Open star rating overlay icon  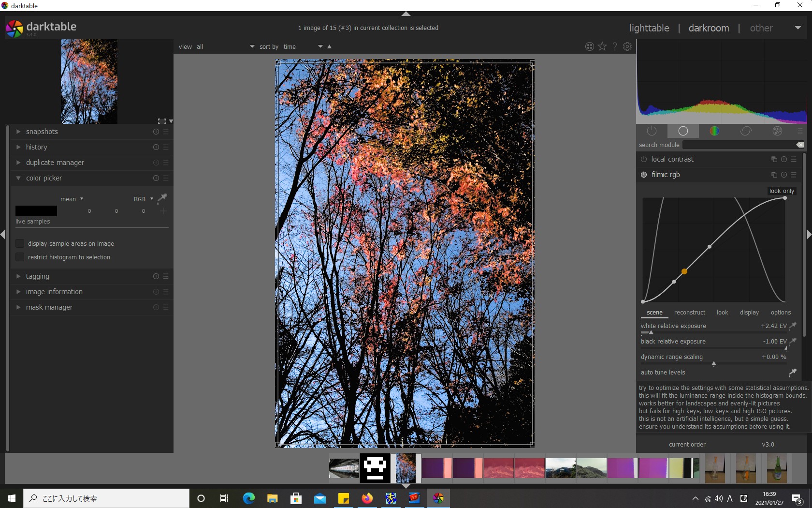pos(602,46)
